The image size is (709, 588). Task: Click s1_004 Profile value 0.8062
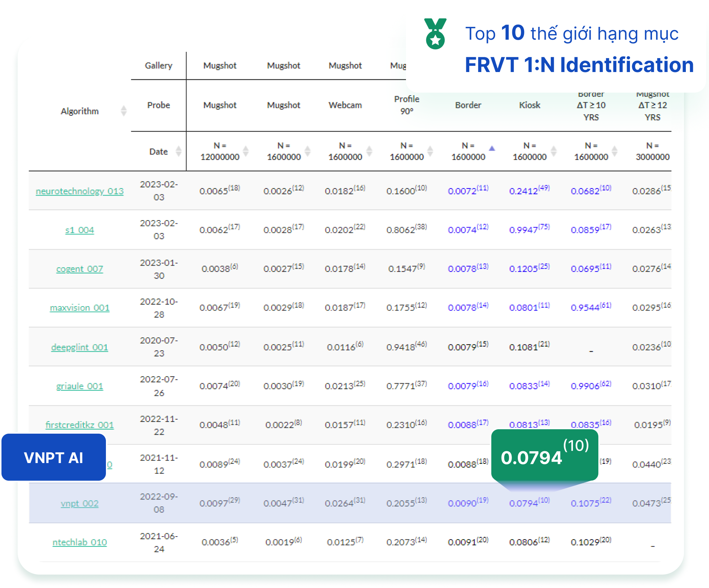[x=406, y=229]
